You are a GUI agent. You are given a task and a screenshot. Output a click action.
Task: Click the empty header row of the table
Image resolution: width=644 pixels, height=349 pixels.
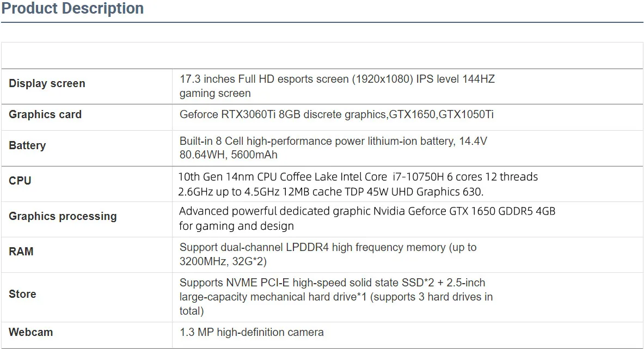[x=322, y=56]
